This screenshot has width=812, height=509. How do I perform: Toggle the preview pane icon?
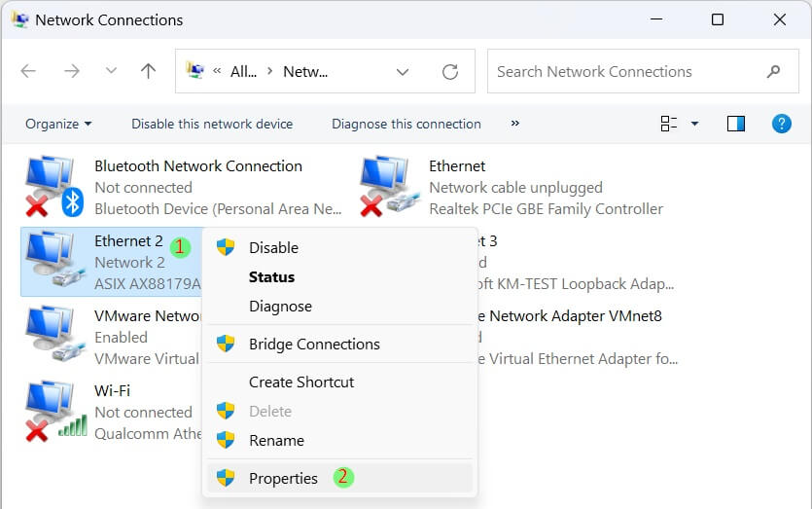point(736,124)
